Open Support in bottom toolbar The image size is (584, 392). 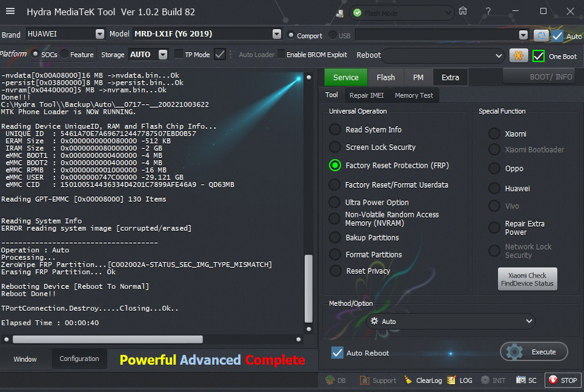[377, 380]
